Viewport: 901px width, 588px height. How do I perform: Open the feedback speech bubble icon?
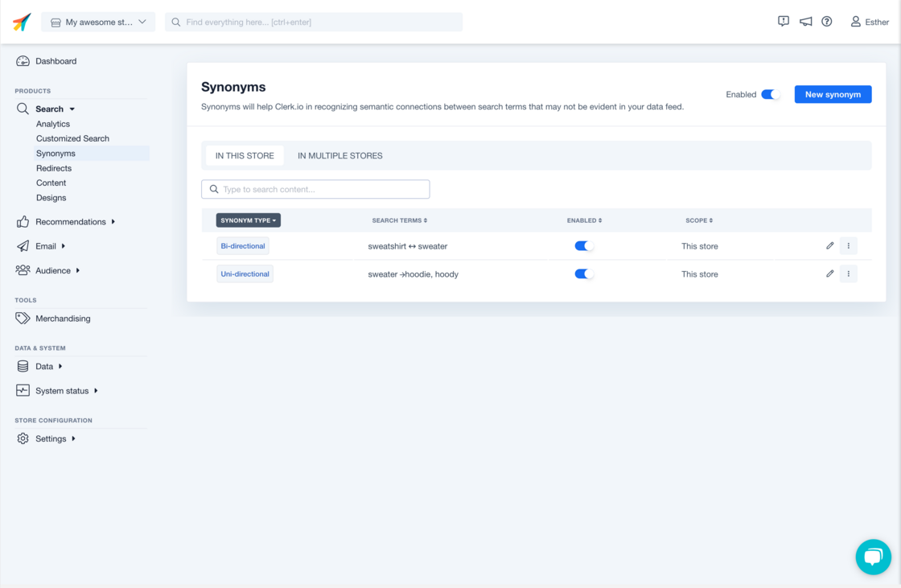tap(784, 22)
